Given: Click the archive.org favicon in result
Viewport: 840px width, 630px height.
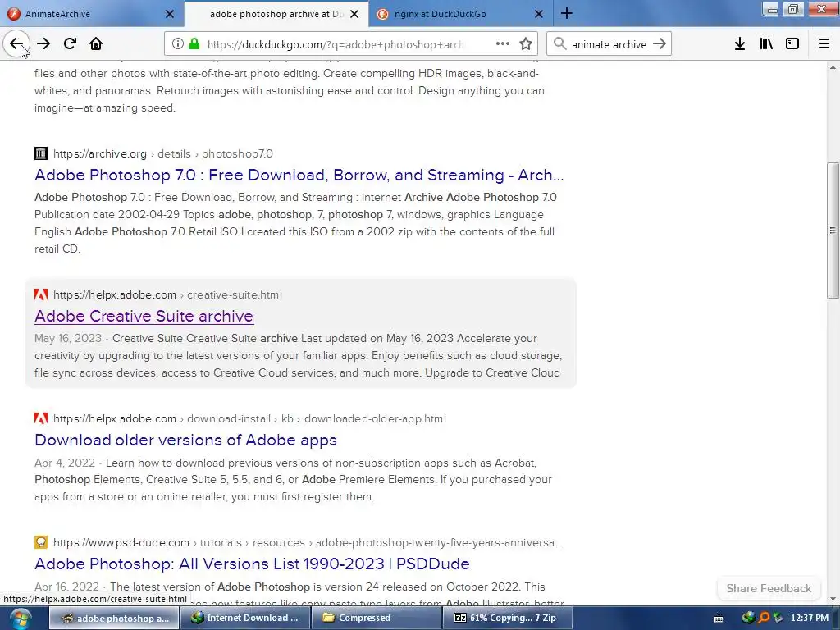Looking at the screenshot, I should [41, 153].
